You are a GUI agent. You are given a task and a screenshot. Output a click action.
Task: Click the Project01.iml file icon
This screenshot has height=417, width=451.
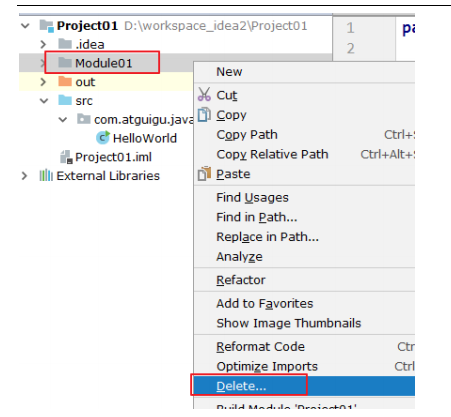66,157
